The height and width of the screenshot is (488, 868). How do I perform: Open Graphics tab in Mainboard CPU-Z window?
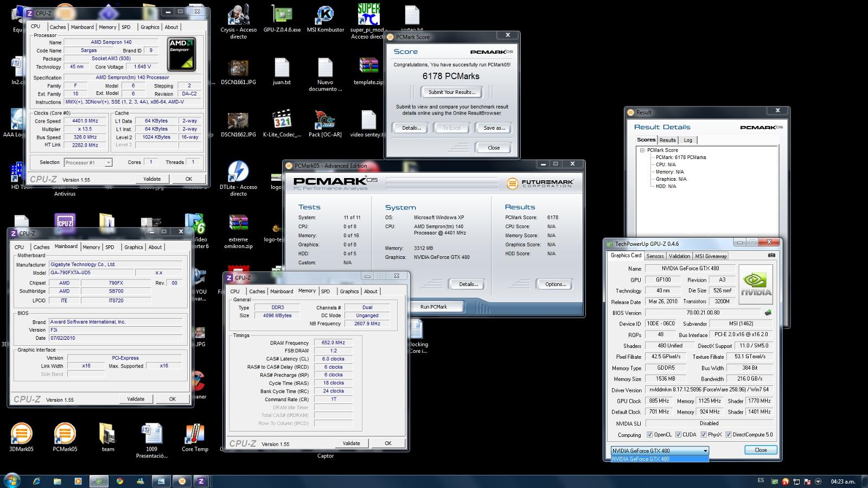pos(133,247)
